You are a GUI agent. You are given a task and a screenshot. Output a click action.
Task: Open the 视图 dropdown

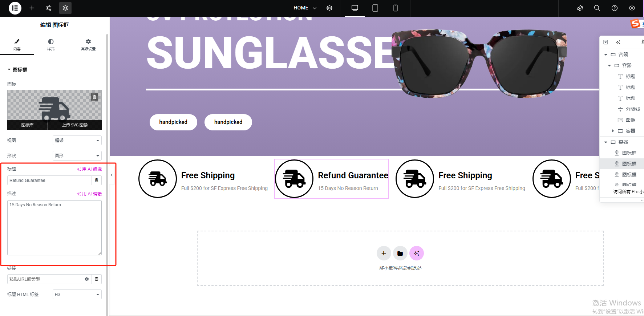(x=77, y=140)
